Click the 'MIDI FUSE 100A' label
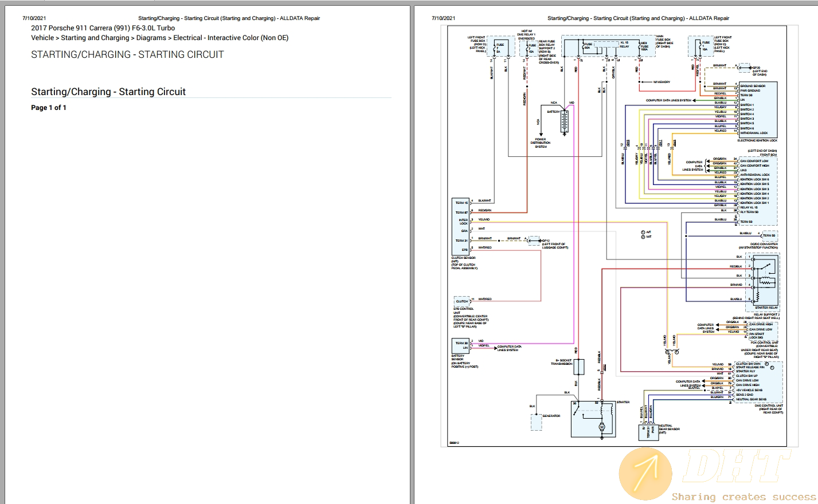 (x=644, y=46)
